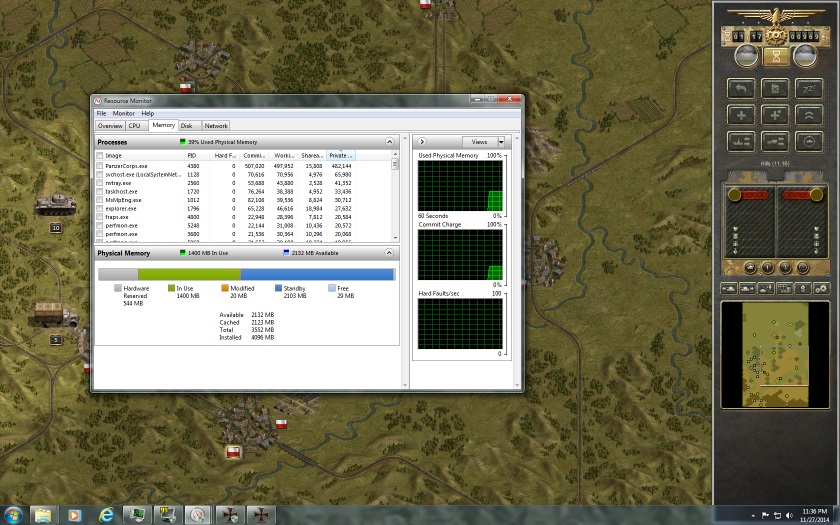Screen dimensions: 840x525
Task: Click the Views button
Action: [x=478, y=142]
